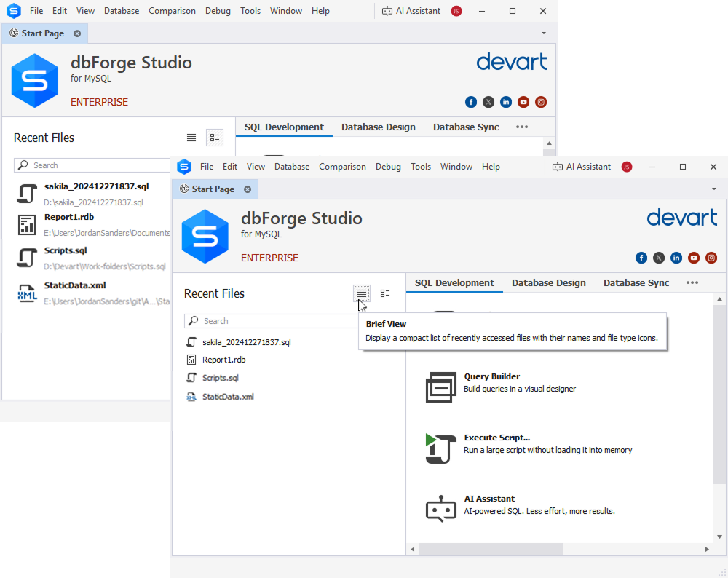
Task: Click Instagram icon in back window
Action: (x=541, y=102)
